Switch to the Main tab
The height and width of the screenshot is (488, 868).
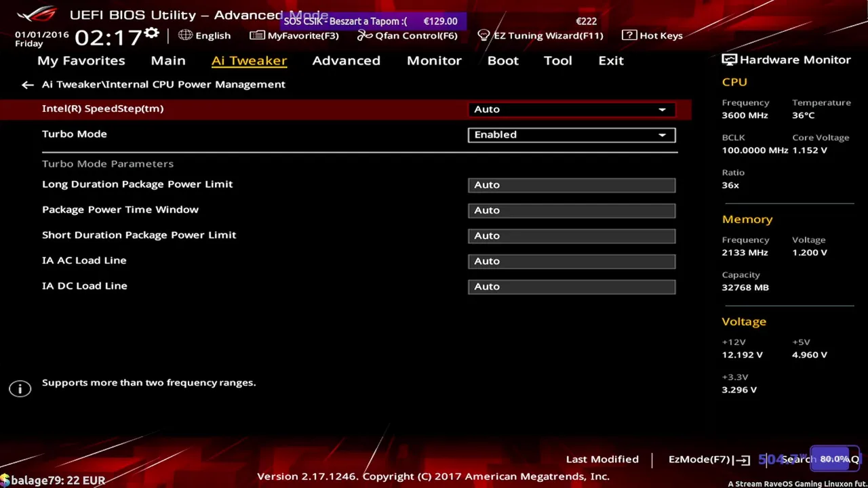[168, 60]
